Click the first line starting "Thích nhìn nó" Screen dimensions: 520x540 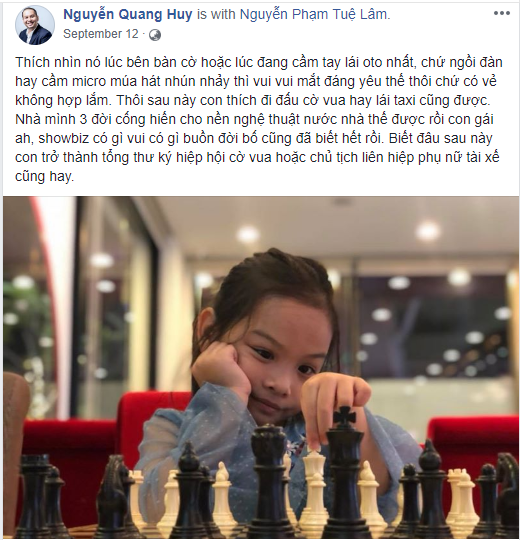click(x=259, y=63)
